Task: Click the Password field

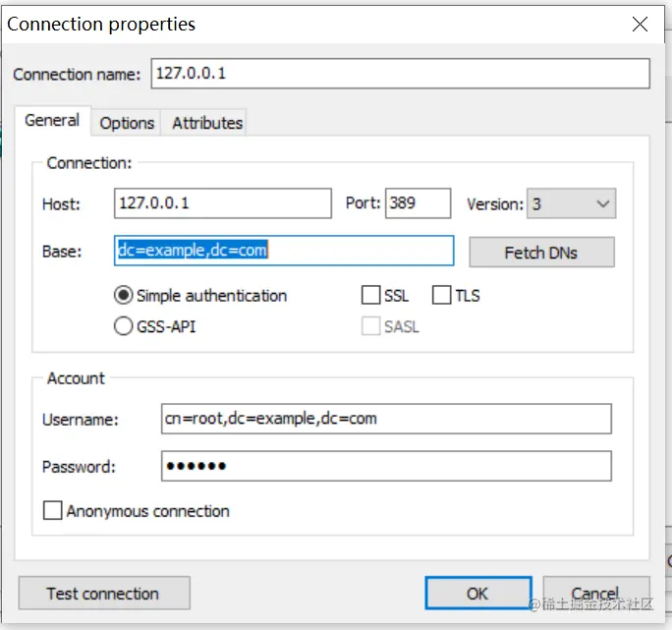Action: (x=386, y=466)
